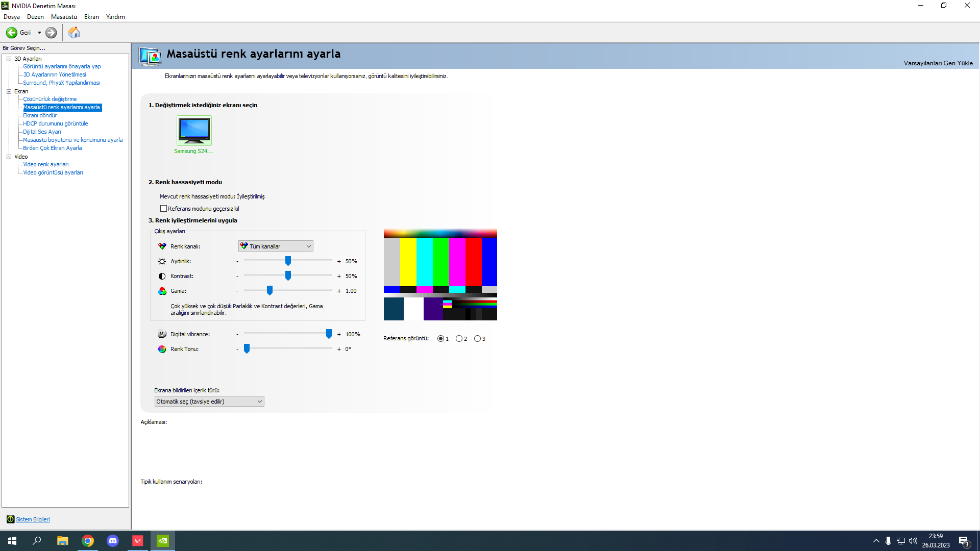Click Varsayılanları Geri Yükle link
Screen dimensions: 980x551
(938, 63)
